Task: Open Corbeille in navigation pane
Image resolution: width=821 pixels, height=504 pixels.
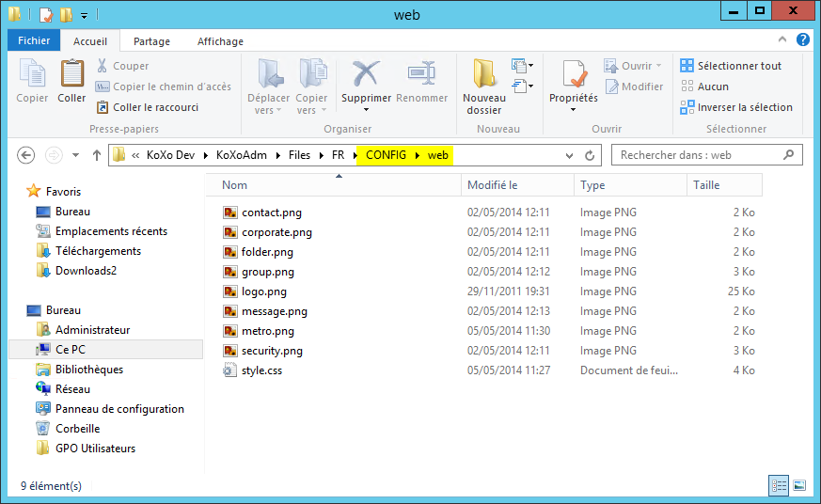Action: [x=77, y=429]
